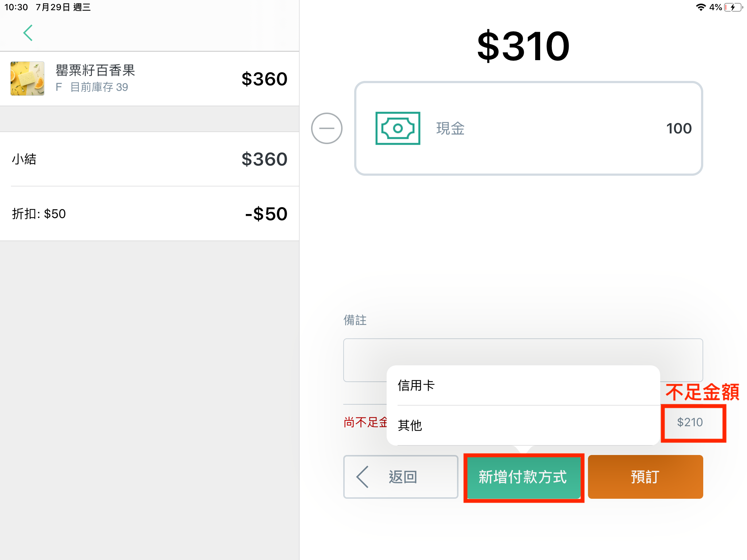The height and width of the screenshot is (560, 747).
Task: Select the 現金 payment row
Action: click(x=529, y=128)
